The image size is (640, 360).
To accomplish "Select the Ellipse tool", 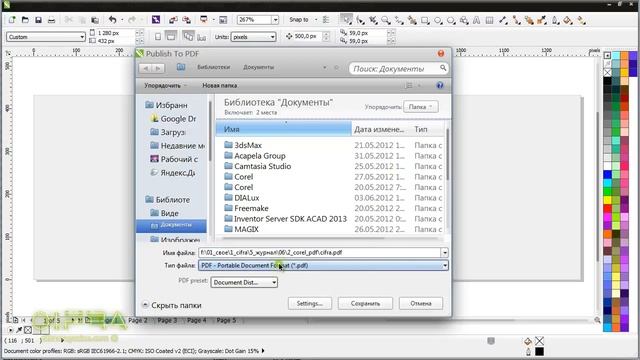I will click(x=438, y=20).
